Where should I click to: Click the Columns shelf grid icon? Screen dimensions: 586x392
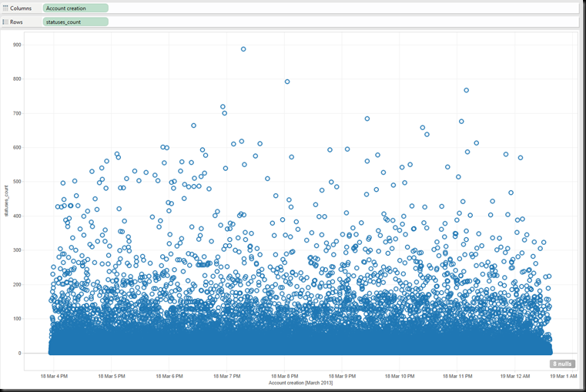coord(5,8)
